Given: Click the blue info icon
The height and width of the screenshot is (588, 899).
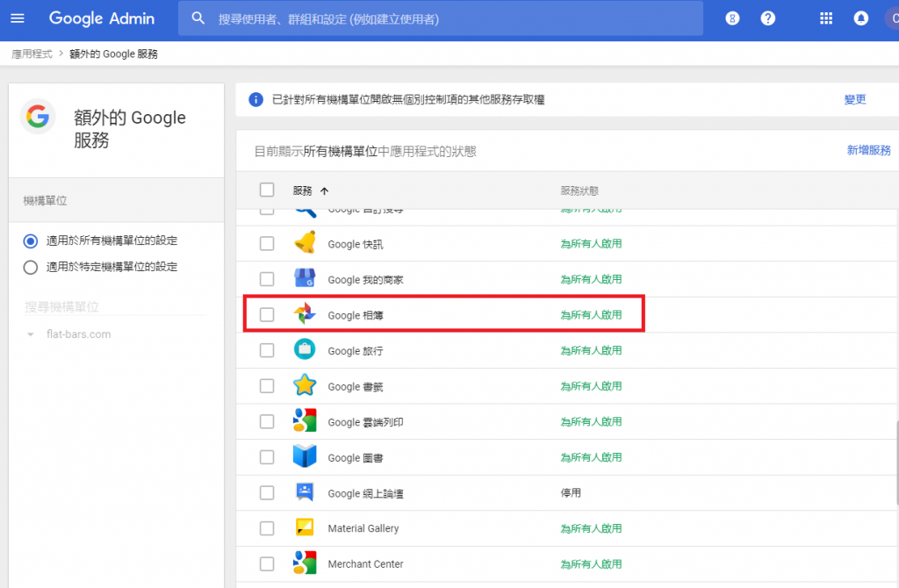Looking at the screenshot, I should point(255,100).
